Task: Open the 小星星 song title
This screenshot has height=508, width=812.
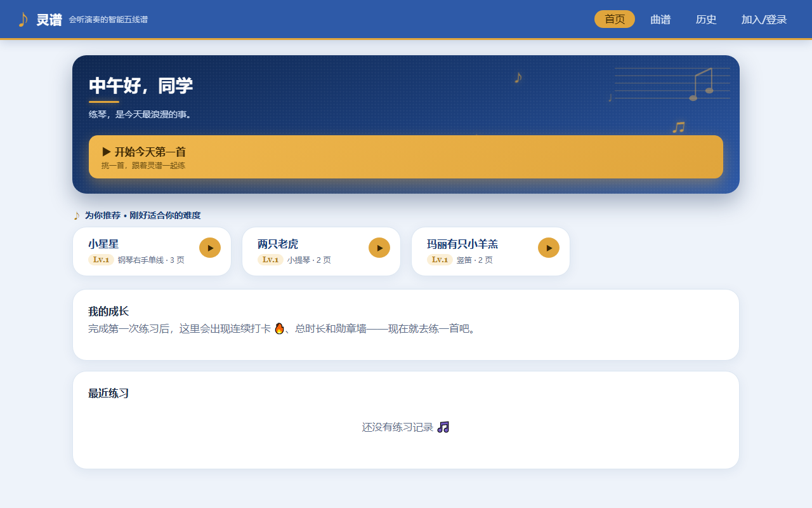Action: point(103,244)
